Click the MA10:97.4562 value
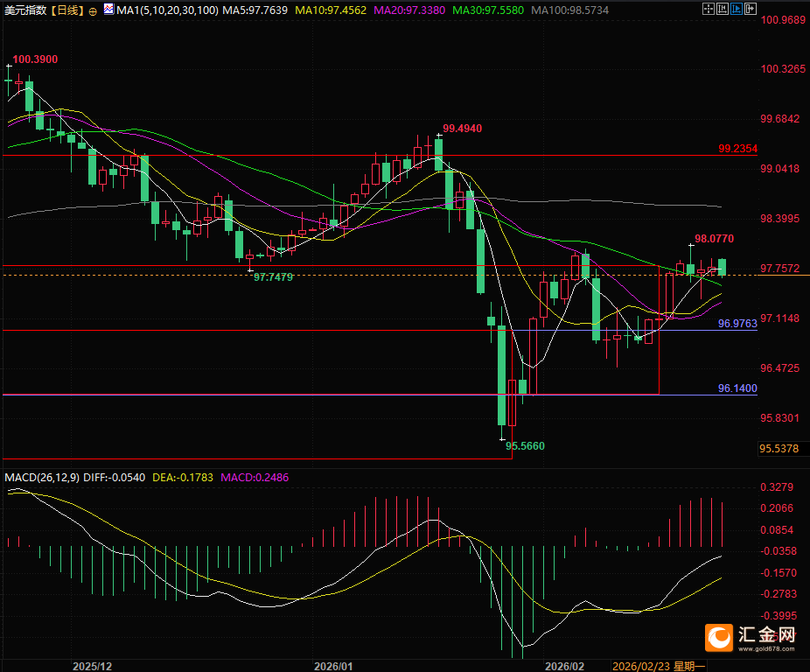Image resolution: width=810 pixels, height=672 pixels. tap(331, 10)
